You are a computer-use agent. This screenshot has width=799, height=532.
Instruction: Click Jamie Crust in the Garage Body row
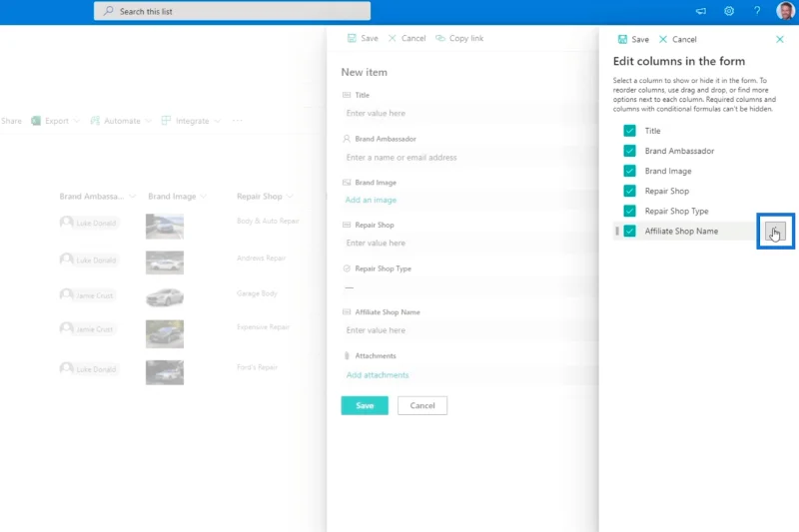88,295
